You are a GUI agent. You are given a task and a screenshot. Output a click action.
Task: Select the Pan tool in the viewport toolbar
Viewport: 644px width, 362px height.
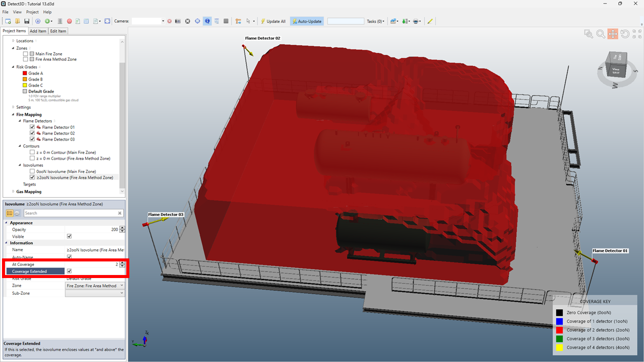point(613,34)
